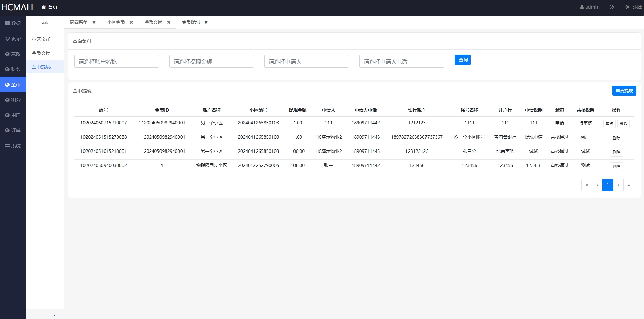Switch to the 商圈菜单 tab
This screenshot has height=319, width=644.
point(79,22)
